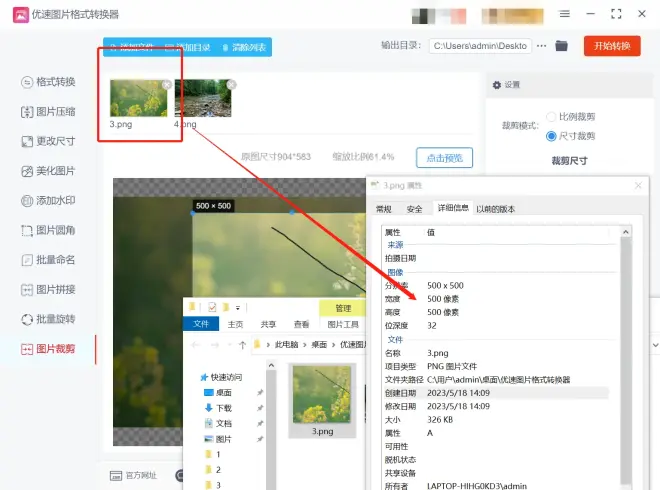
Task: Click the 创建日期 row in properties
Action: 496,393
